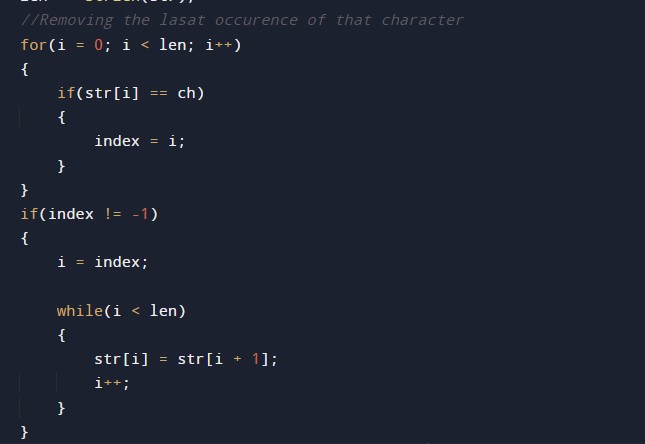Image resolution: width=645 pixels, height=444 pixels.
Task: Click the 'len' in the while condition
Action: coord(163,311)
